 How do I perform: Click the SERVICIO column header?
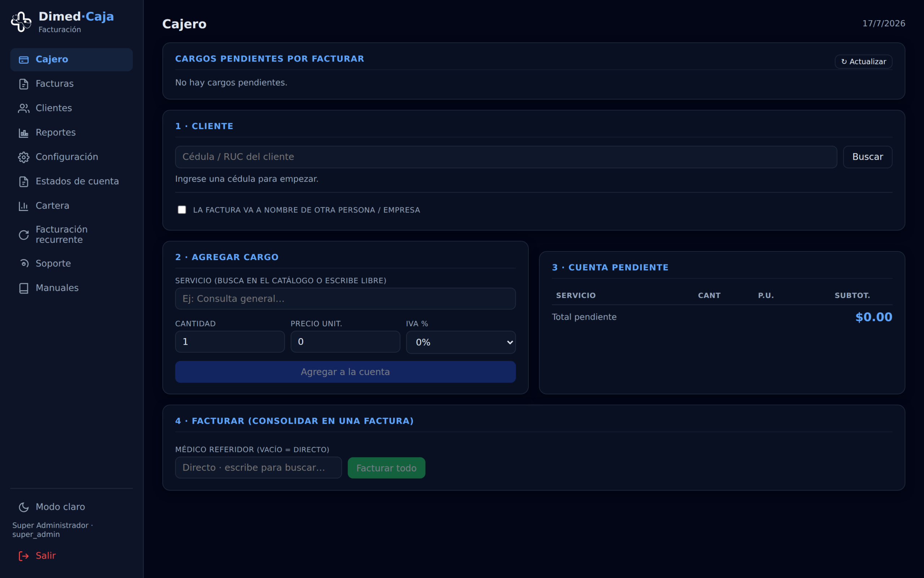pos(576,296)
